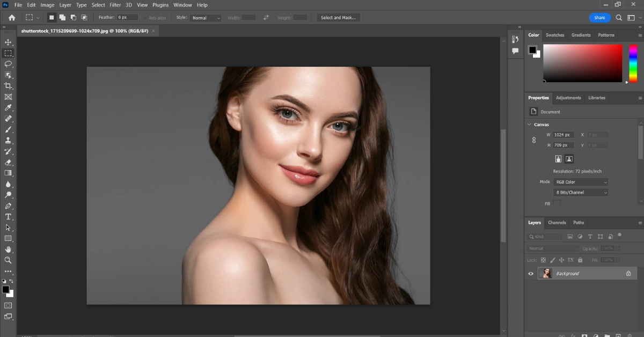Image resolution: width=644 pixels, height=337 pixels.
Task: Toggle the width-height link in Properties
Action: [534, 140]
